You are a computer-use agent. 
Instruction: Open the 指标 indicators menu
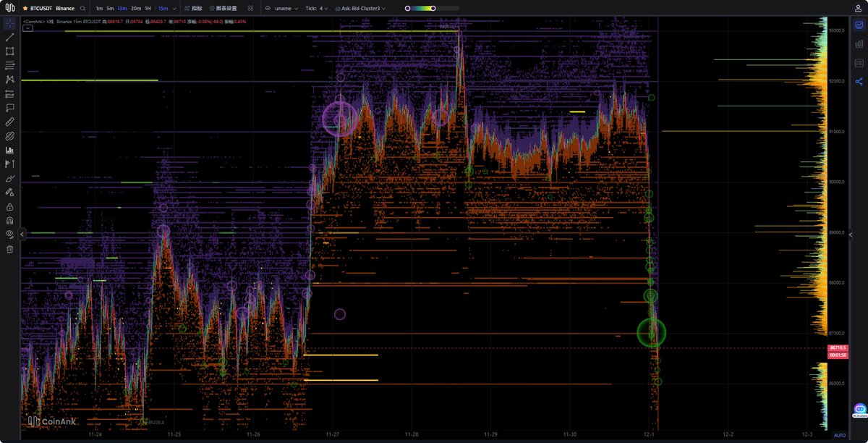[x=193, y=8]
